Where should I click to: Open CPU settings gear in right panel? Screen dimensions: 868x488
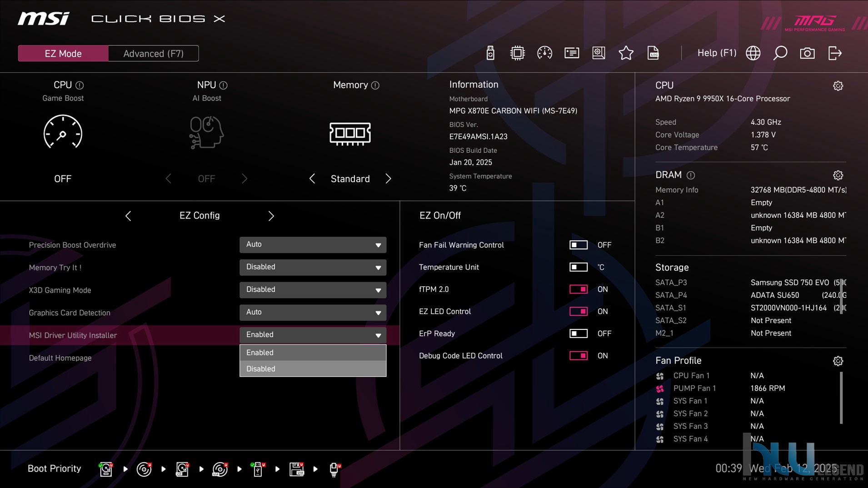(838, 86)
